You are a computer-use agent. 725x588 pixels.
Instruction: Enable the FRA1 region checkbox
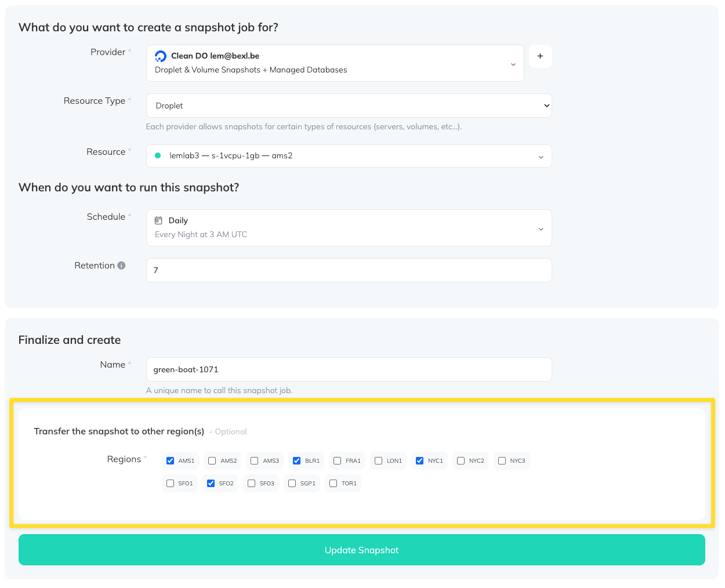pos(336,460)
